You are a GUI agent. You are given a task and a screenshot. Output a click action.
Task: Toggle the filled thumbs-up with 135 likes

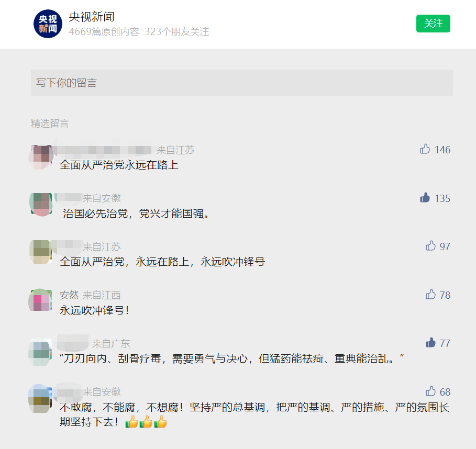425,197
